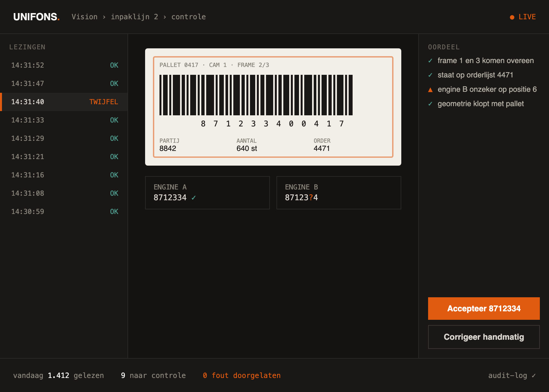Select the 14:30:59 OK reading
This screenshot has width=549, height=392.
[64, 212]
